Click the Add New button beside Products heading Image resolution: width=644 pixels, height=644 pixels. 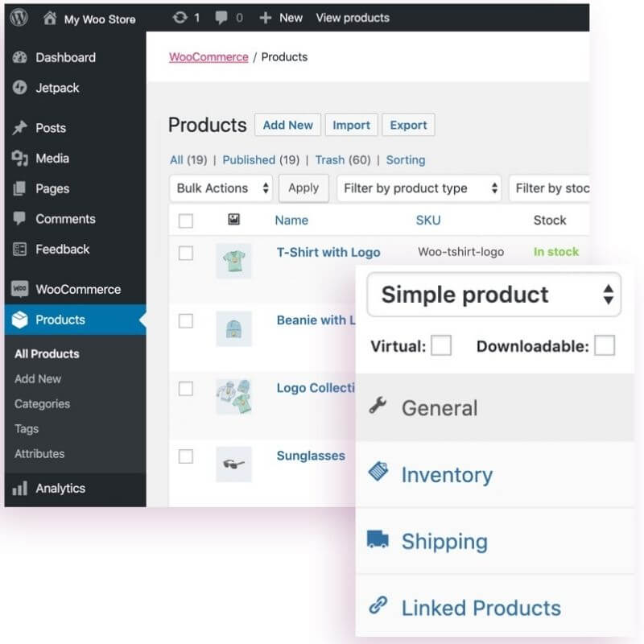pos(287,125)
